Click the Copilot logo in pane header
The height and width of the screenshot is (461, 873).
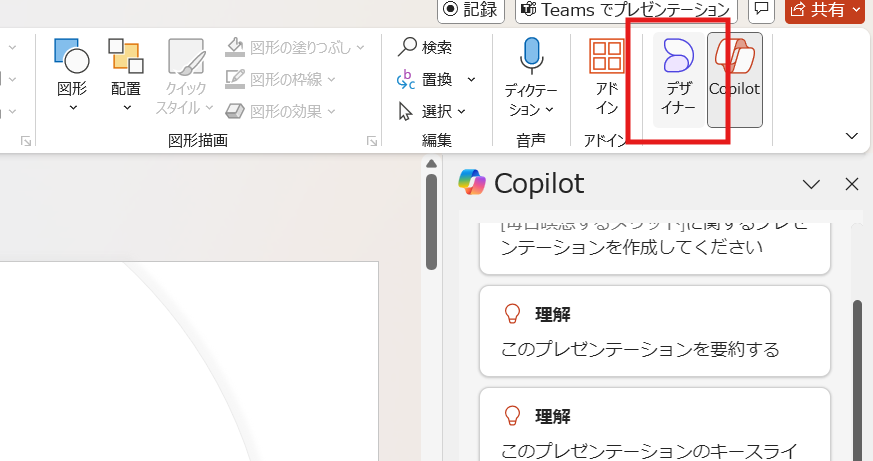point(472,182)
